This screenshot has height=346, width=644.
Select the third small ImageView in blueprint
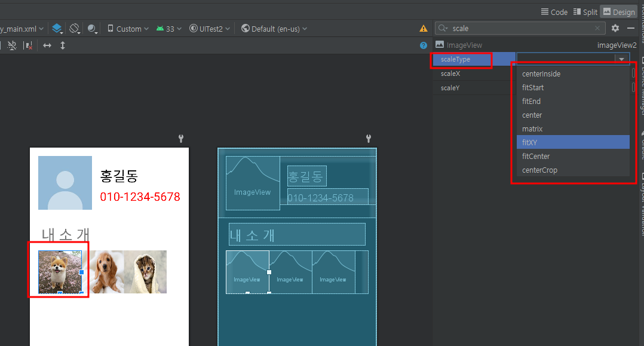click(333, 272)
